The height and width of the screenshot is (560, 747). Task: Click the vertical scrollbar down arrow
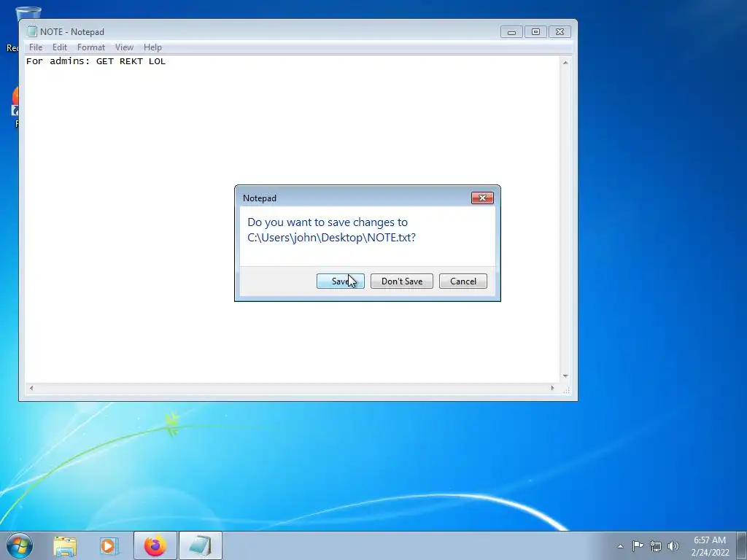tap(565, 376)
